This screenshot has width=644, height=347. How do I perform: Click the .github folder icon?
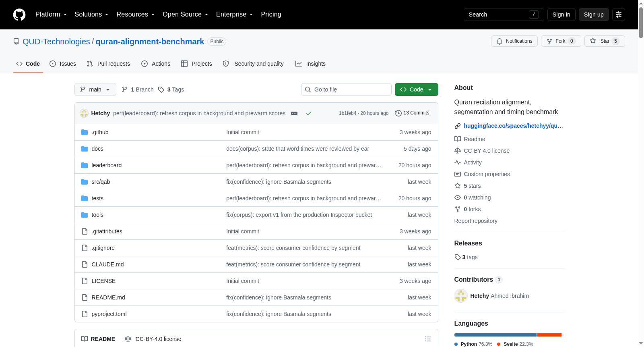85,132
